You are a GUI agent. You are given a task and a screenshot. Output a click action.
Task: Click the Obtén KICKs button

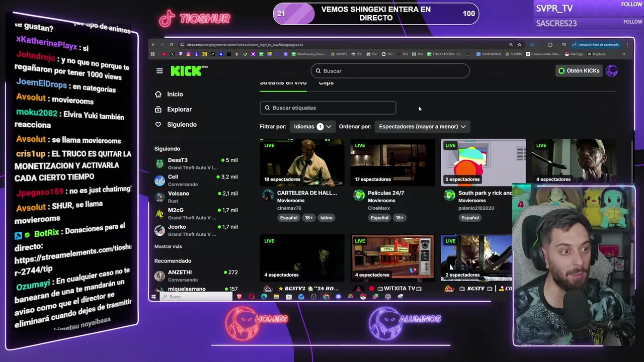[579, 71]
